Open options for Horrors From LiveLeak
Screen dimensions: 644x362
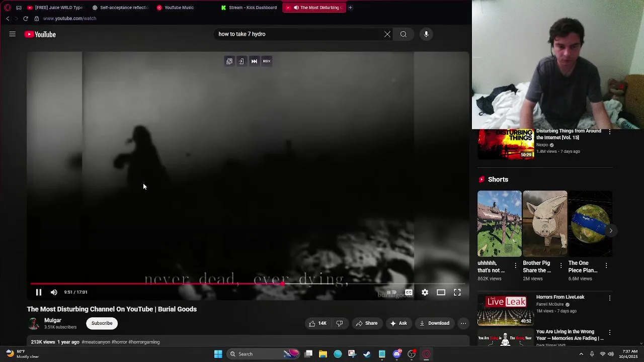tap(610, 298)
